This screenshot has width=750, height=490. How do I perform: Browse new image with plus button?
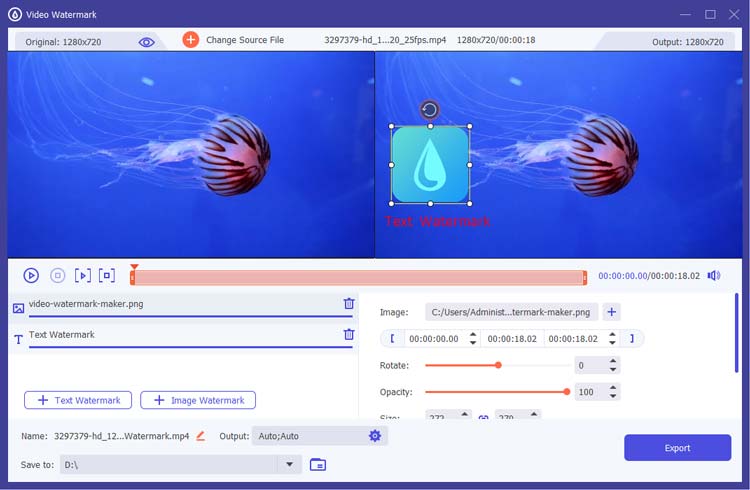tap(612, 312)
